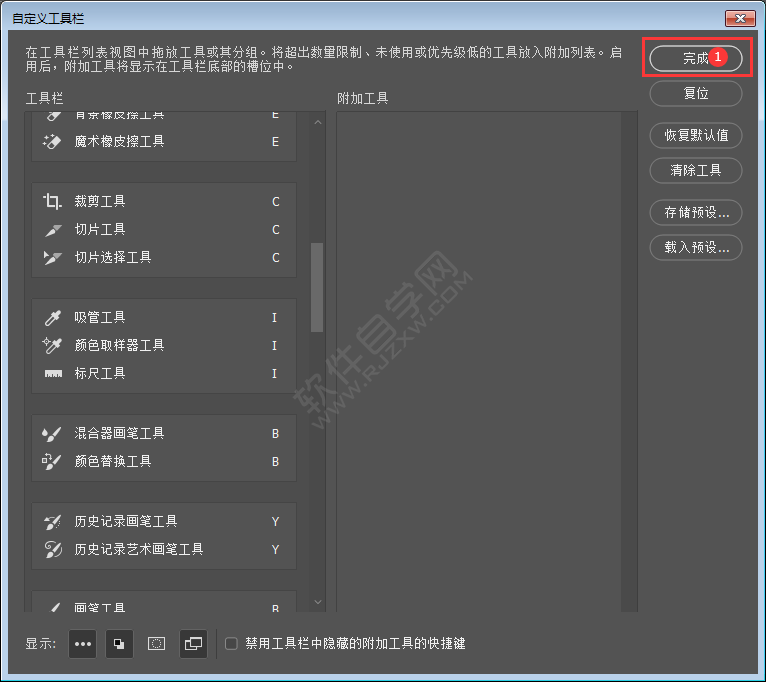The height and width of the screenshot is (682, 766).
Task: Select the 裁剪工具 row text
Action: pyautogui.click(x=100, y=201)
